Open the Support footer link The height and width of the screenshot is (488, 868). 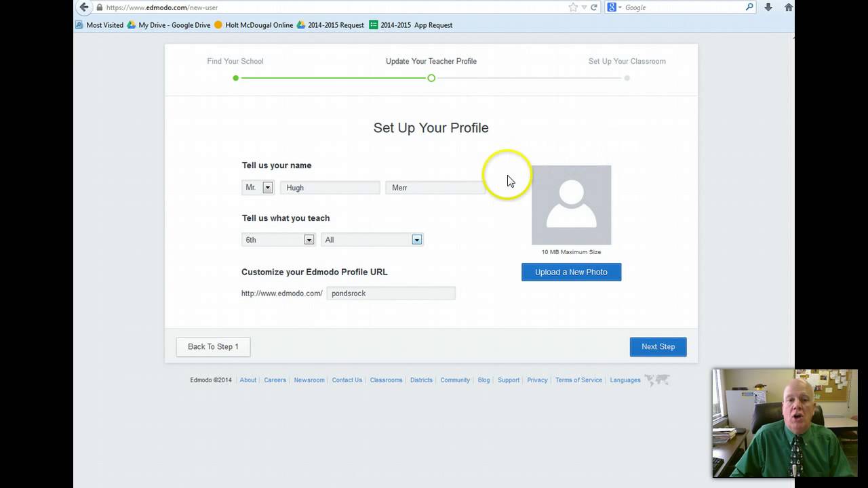click(509, 380)
